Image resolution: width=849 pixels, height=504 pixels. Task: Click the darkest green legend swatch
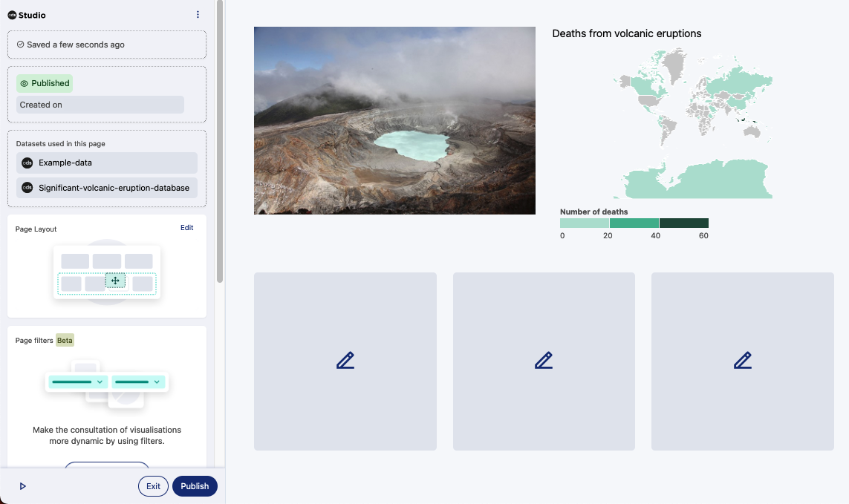point(683,223)
